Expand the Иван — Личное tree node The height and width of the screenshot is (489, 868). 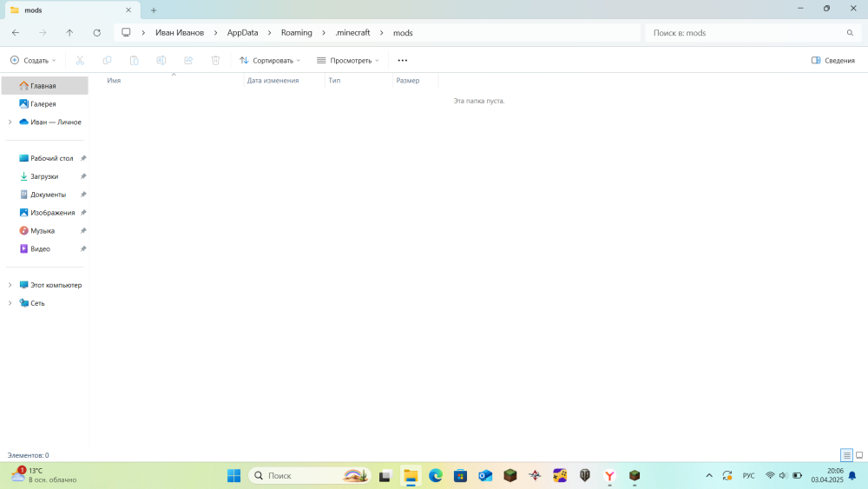coord(10,122)
